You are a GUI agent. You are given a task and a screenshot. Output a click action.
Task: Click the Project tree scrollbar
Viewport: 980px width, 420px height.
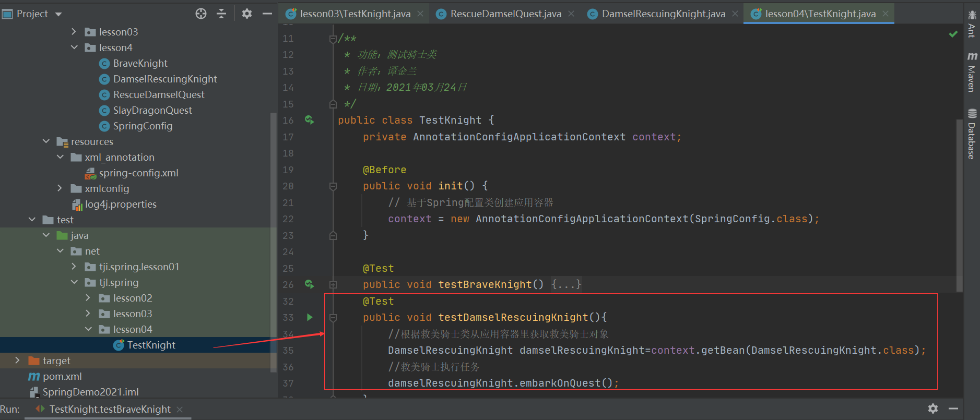274,242
